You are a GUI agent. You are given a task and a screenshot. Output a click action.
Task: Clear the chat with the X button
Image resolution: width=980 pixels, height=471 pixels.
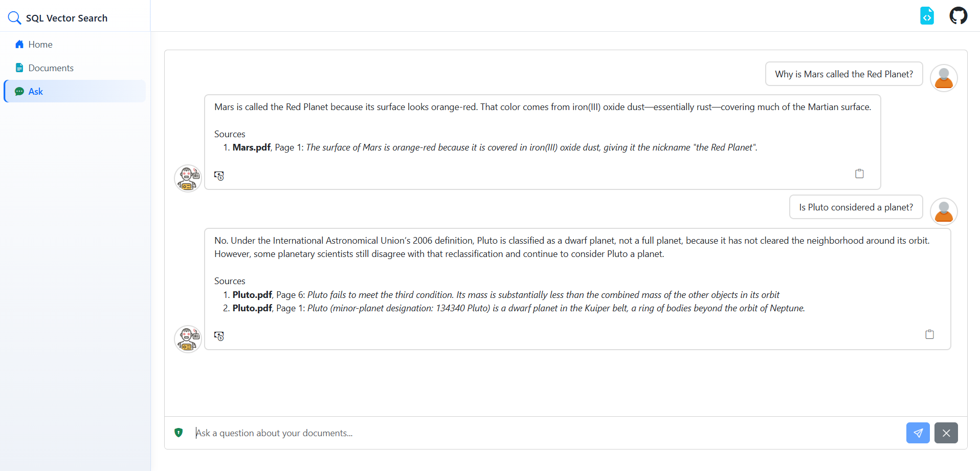pyautogui.click(x=946, y=433)
